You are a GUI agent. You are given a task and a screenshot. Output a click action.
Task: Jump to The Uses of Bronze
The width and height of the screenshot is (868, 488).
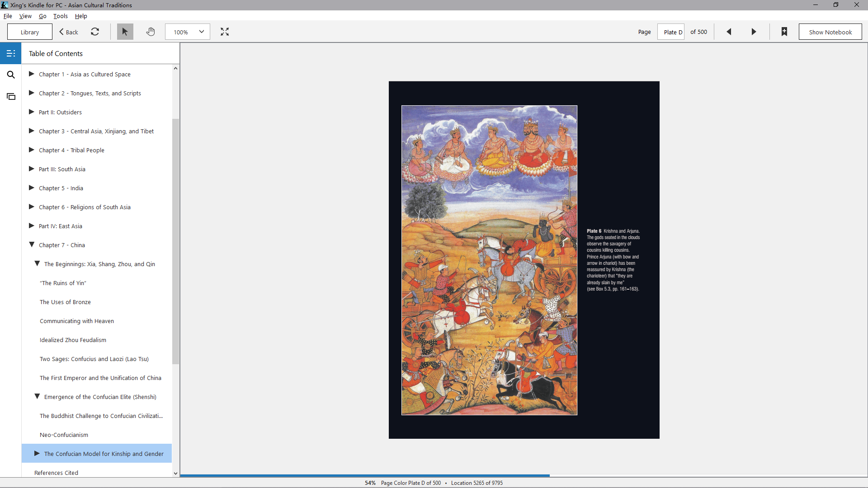(x=65, y=302)
